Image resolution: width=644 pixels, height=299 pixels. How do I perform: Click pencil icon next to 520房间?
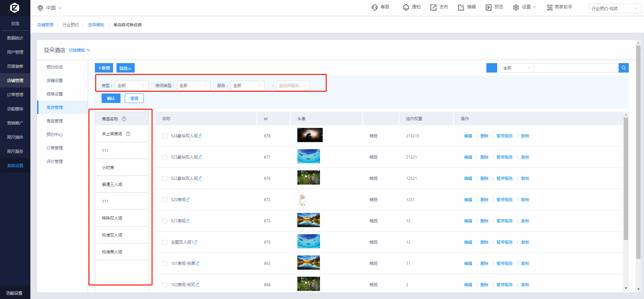pos(188,199)
